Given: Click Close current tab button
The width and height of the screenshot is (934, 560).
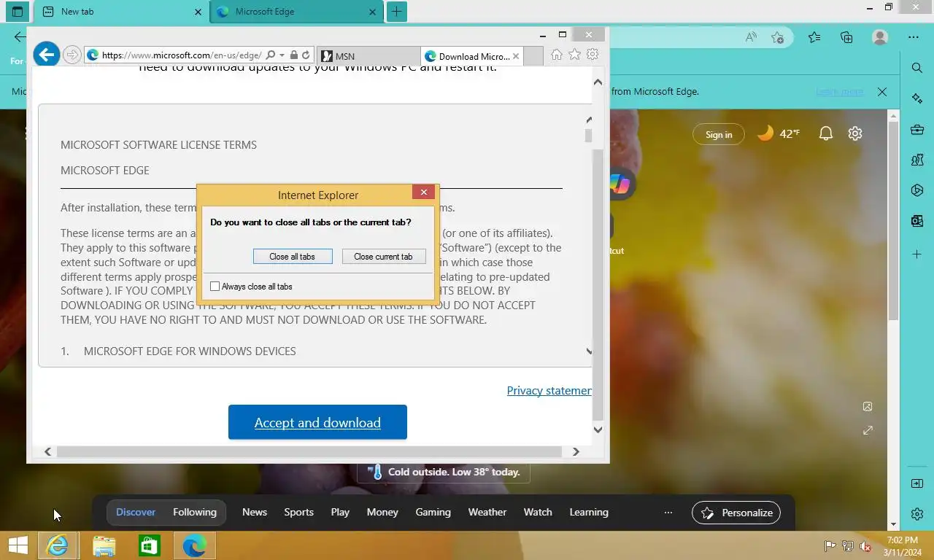Looking at the screenshot, I should [384, 257].
